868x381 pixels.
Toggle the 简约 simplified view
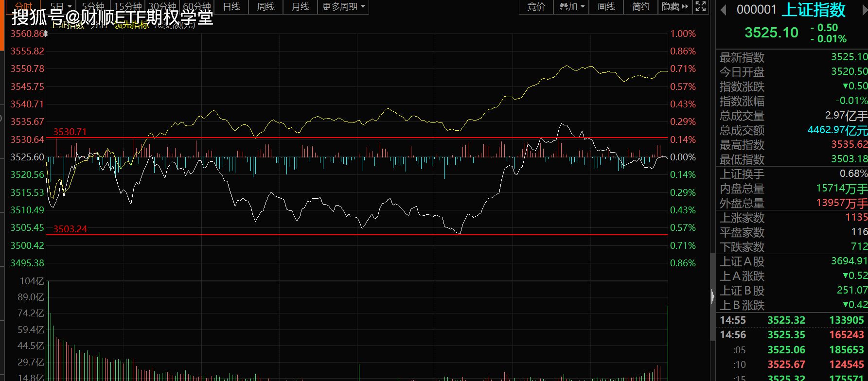click(x=640, y=7)
